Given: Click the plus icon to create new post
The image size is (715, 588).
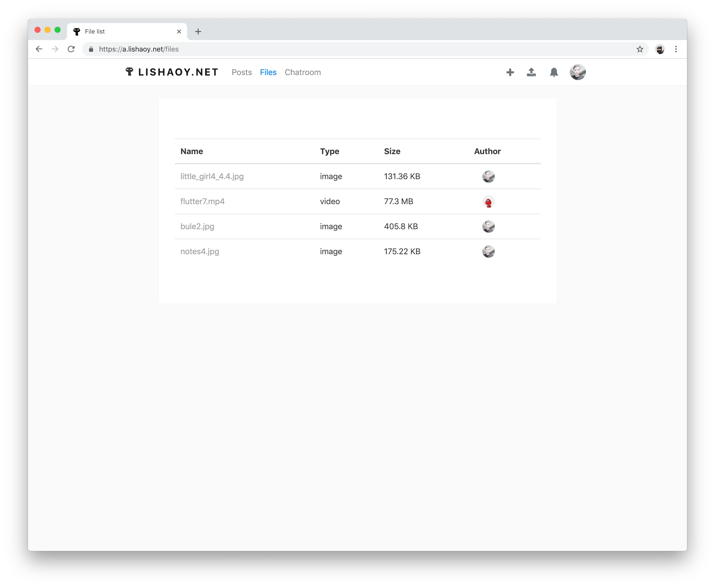Looking at the screenshot, I should point(510,72).
